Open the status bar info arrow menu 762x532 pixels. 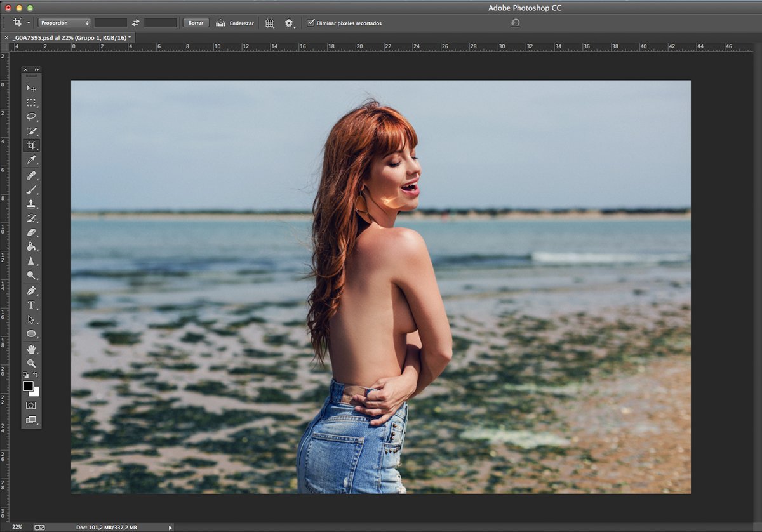(x=170, y=528)
